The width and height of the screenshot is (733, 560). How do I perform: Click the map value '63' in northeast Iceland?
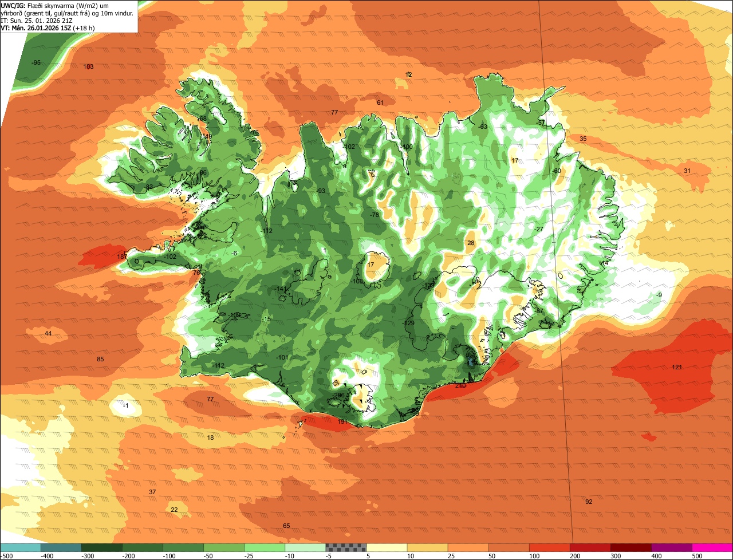483,127
